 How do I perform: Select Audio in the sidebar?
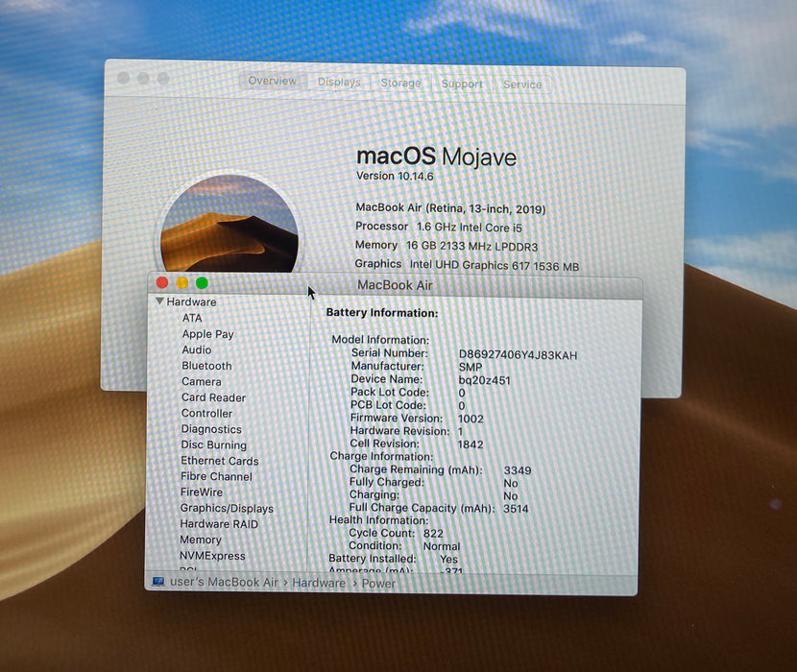pos(197,349)
